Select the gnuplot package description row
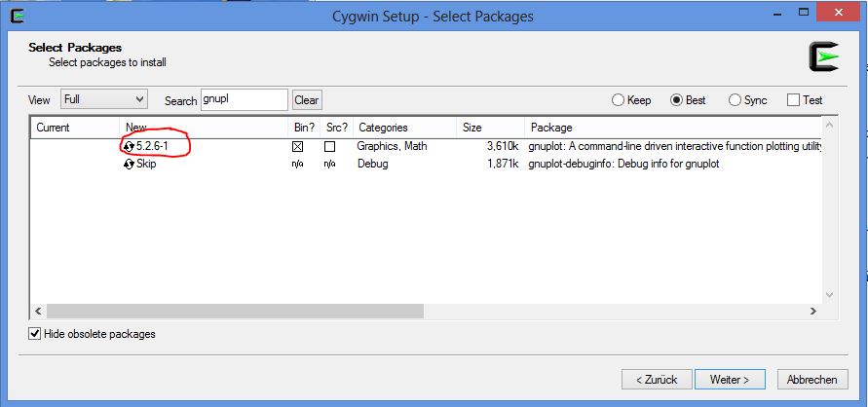 [675, 147]
